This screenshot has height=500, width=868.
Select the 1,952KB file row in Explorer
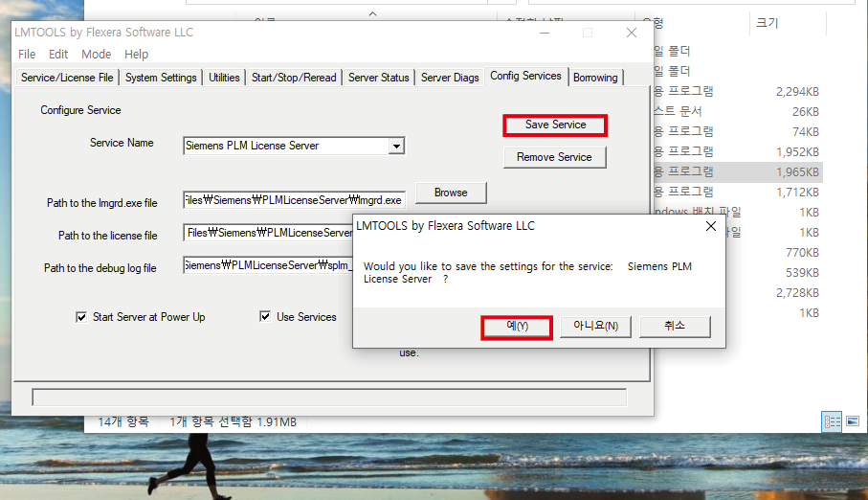point(738,152)
